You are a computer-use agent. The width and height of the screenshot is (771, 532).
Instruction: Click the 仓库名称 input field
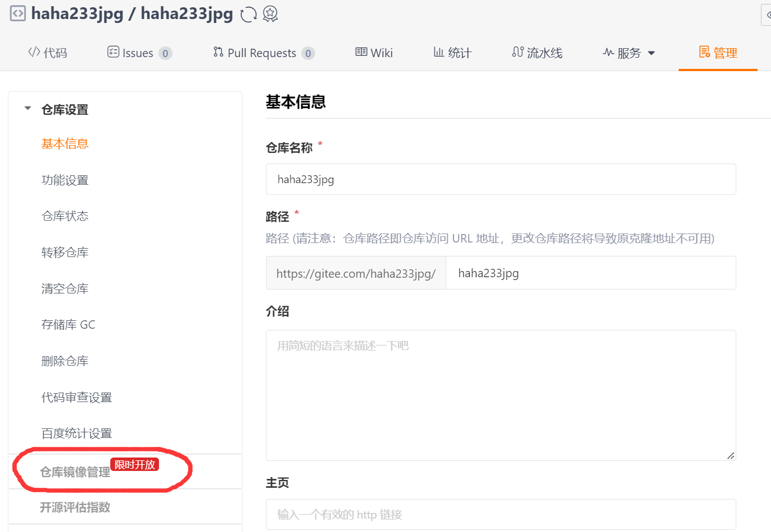[501, 179]
